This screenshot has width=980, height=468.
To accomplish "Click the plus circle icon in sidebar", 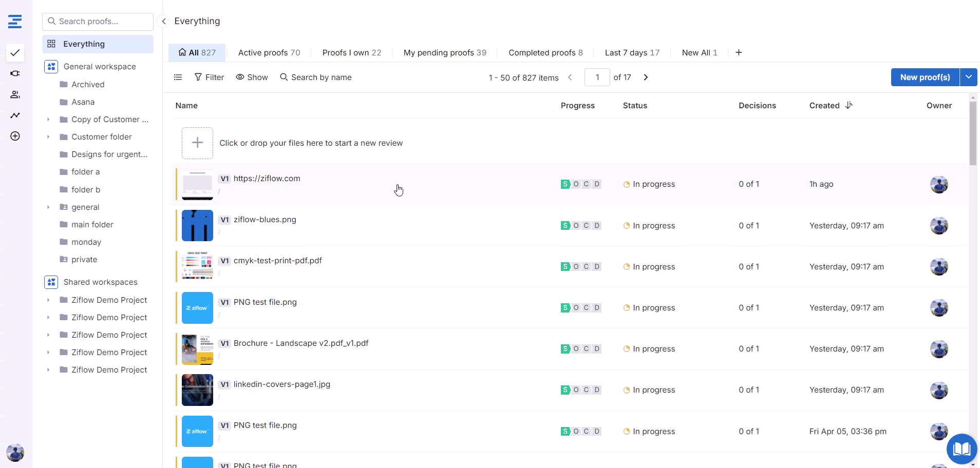I will (15, 136).
